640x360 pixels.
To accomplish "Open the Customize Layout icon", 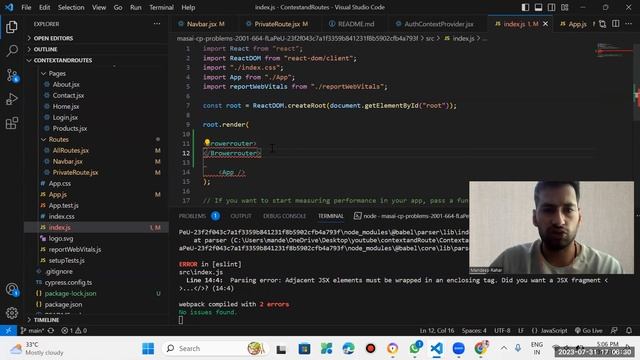I will coord(564,7).
